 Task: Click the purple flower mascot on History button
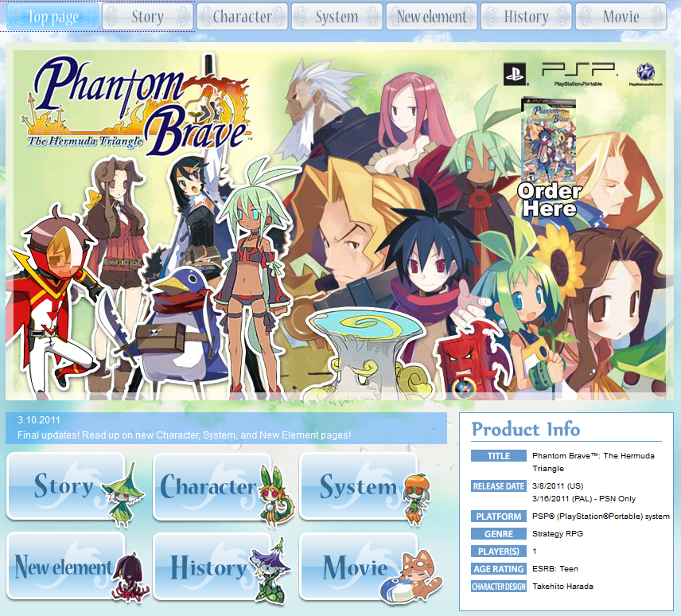(271, 571)
